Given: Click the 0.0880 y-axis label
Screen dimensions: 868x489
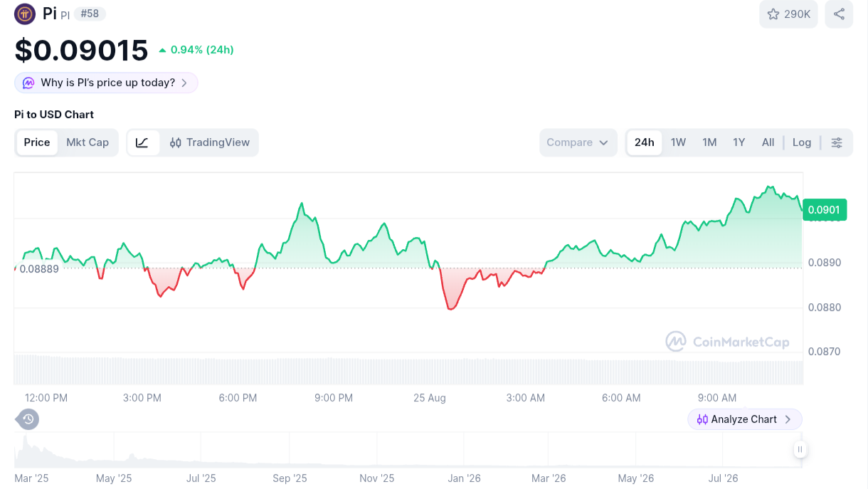Looking at the screenshot, I should 825,307.
